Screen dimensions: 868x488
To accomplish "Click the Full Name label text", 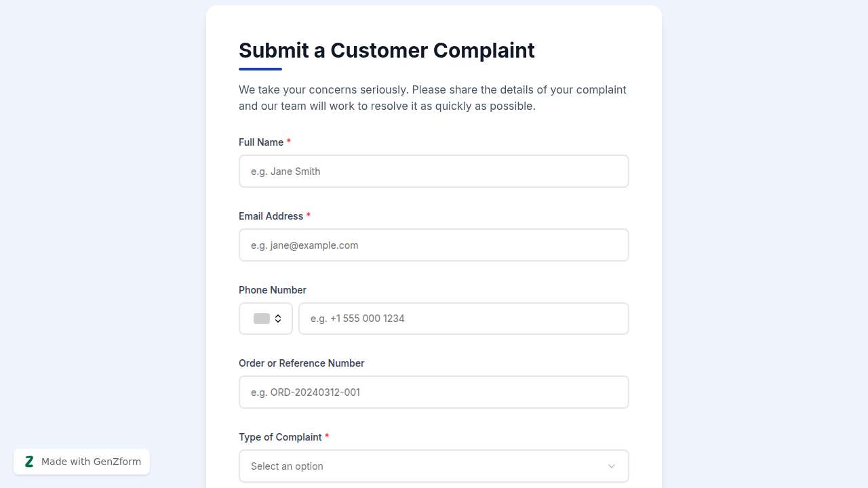I will [262, 142].
